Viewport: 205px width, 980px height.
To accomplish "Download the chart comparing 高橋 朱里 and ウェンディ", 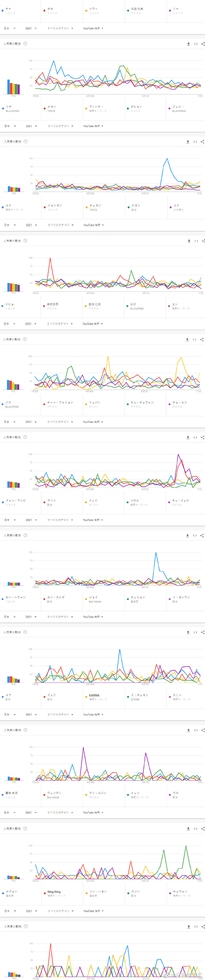I will point(188,829).
